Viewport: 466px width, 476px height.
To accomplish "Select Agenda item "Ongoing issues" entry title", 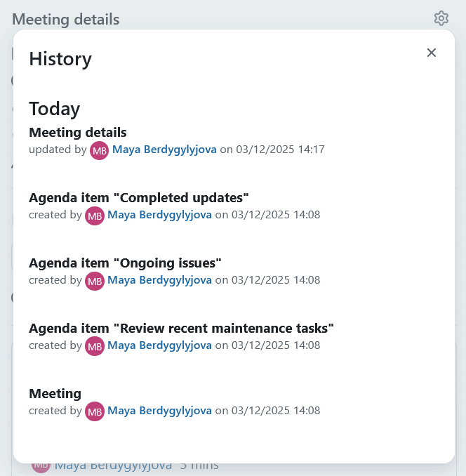I will tap(125, 263).
